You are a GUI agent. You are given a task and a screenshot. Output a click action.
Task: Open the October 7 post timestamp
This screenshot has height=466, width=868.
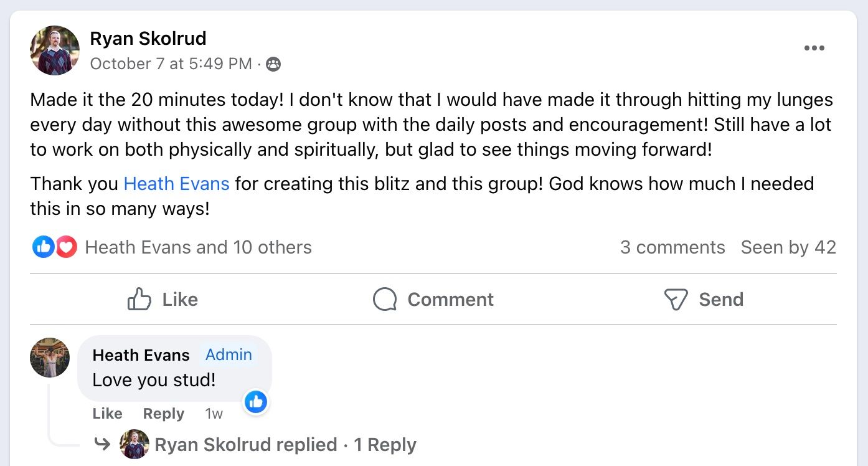(x=171, y=64)
